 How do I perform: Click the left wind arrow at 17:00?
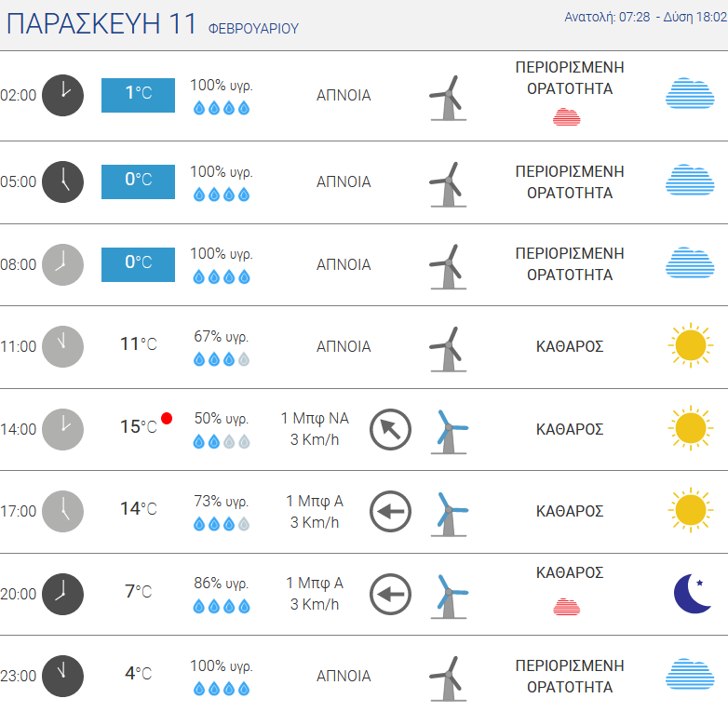[390, 511]
